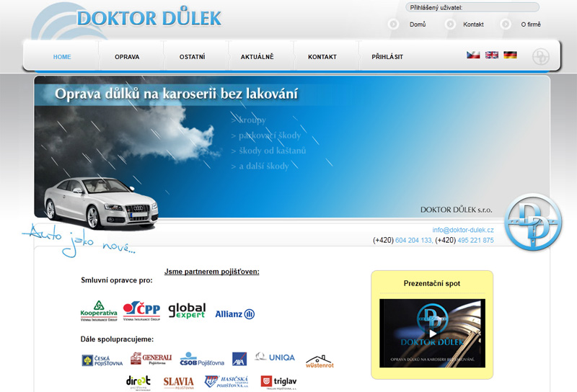Screen dimensions: 577x392
Task: Click the Global Expert logo
Action: (x=187, y=311)
